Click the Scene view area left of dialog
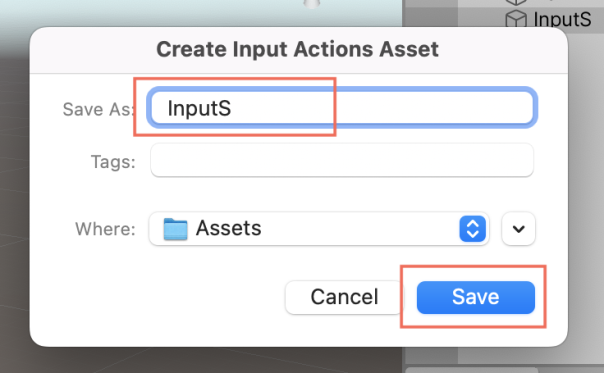The width and height of the screenshot is (604, 373). tap(14, 193)
